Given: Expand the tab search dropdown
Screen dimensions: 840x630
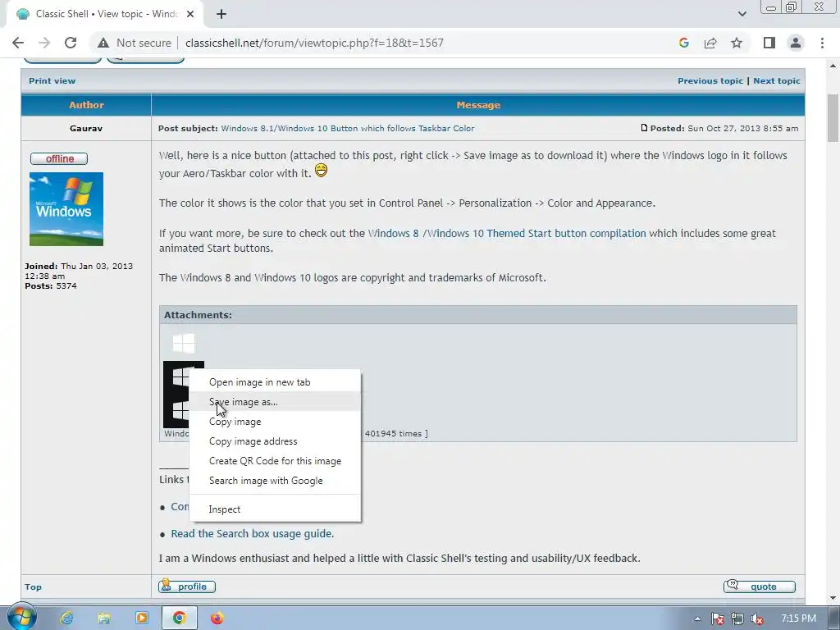Looking at the screenshot, I should point(742,14).
